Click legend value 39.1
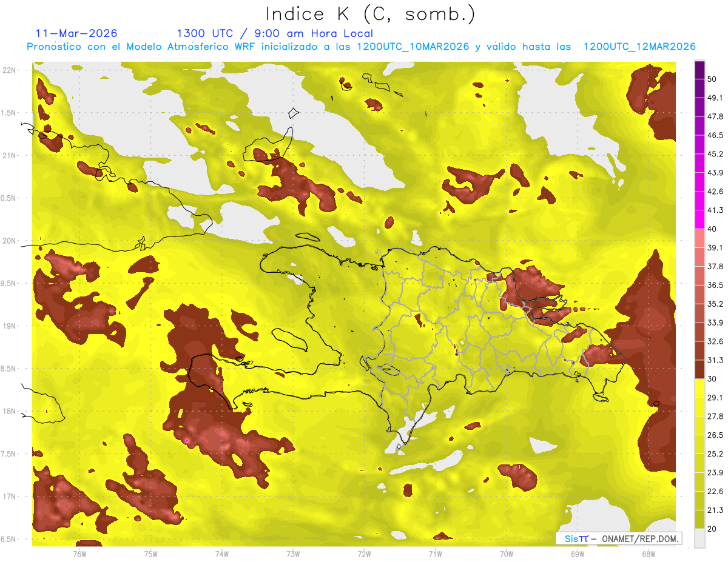This screenshot has width=728, height=562. pos(715,248)
